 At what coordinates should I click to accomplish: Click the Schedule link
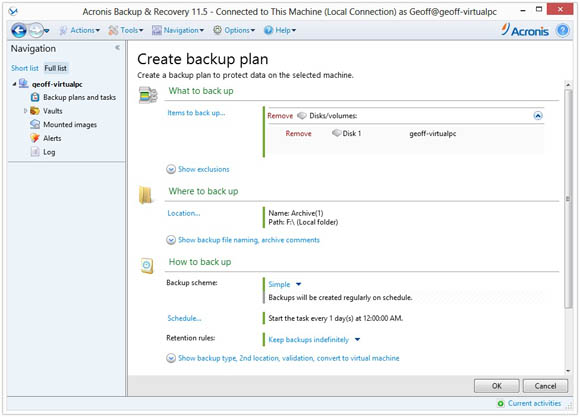click(x=184, y=318)
